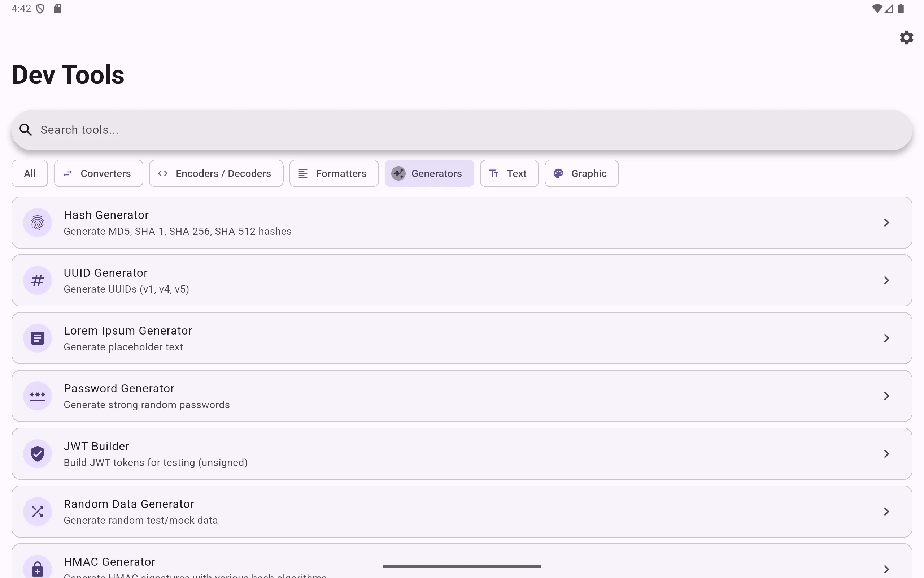Select the All filter chip
This screenshot has width=924, height=578.
[x=30, y=173]
